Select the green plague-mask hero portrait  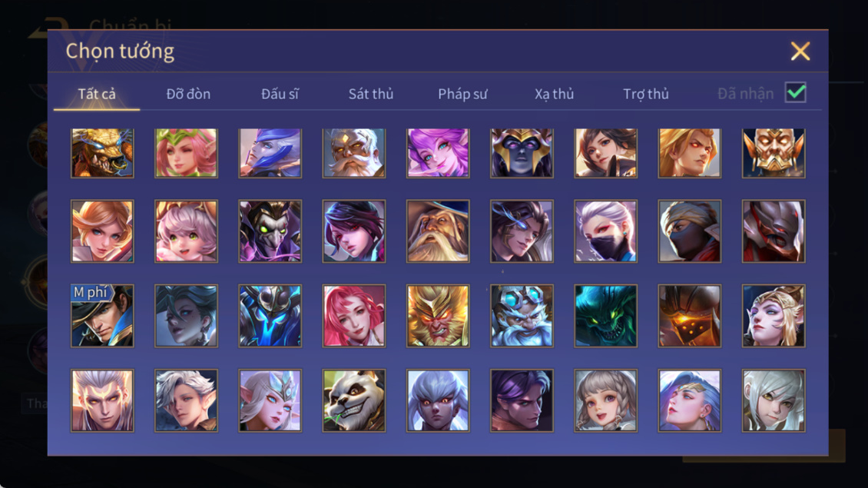pos(270,231)
